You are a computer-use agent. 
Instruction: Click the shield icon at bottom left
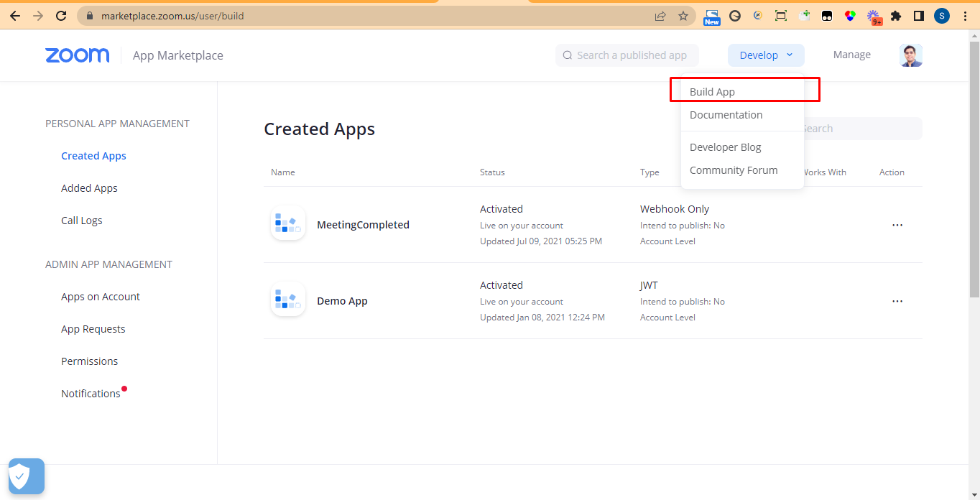[x=27, y=476]
